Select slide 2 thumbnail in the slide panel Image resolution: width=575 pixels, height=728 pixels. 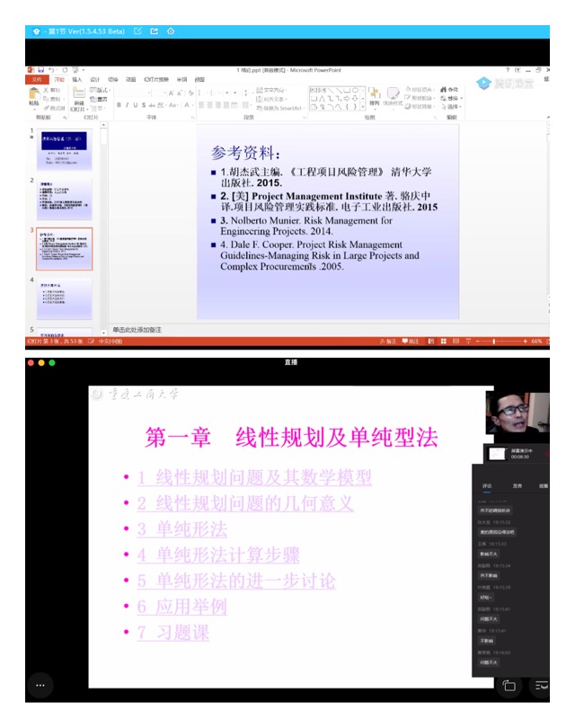pos(65,200)
